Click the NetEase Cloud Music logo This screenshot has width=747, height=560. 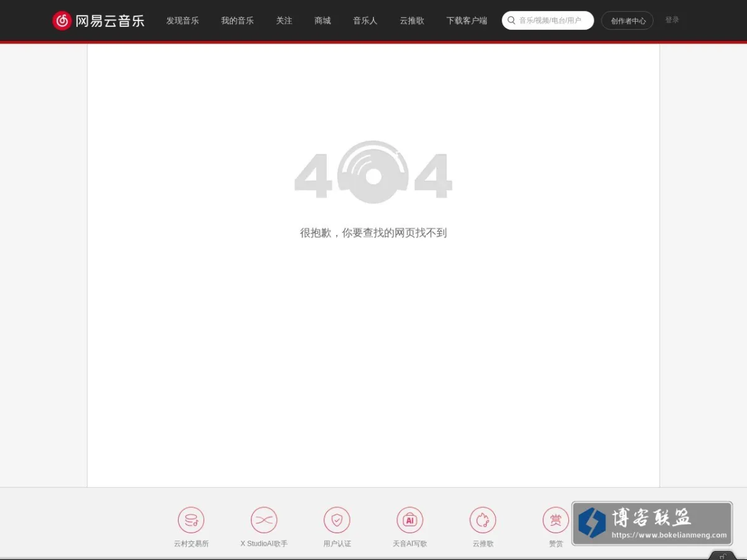(x=98, y=21)
